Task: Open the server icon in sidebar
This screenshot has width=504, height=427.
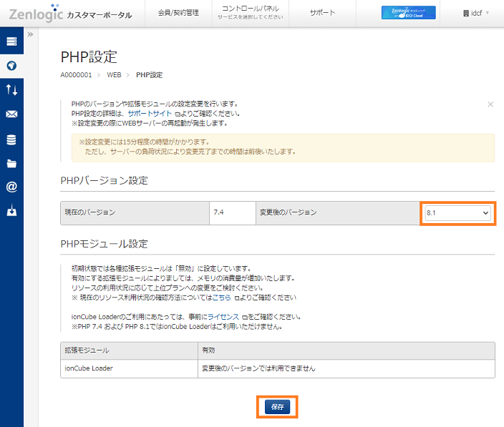Action: click(11, 41)
